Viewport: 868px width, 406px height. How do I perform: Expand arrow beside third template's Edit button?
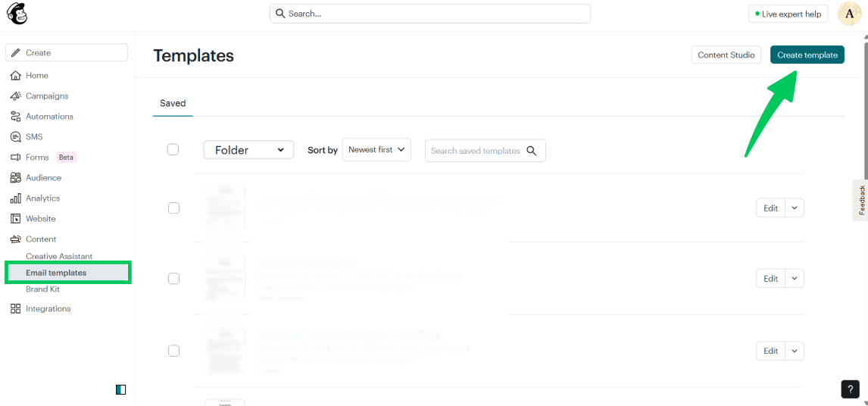(795, 351)
